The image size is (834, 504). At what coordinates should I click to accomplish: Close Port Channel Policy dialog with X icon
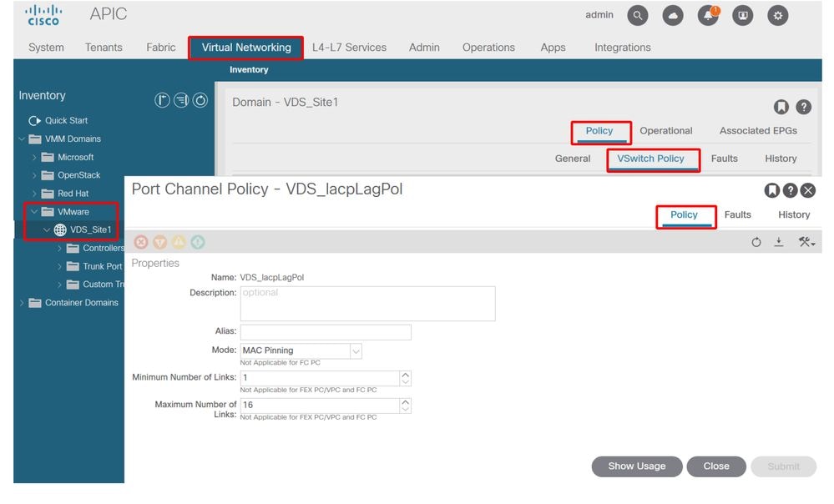[x=808, y=190]
